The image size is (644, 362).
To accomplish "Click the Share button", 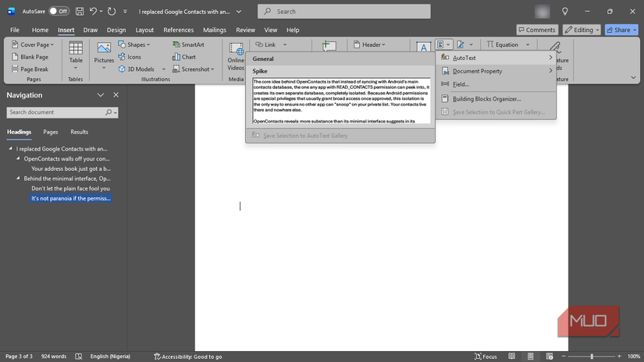I will point(621,30).
